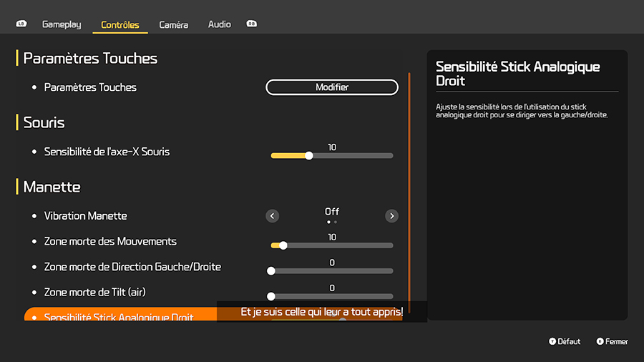Switch to the Caméra tab
This screenshot has height=362, width=644.
click(173, 25)
